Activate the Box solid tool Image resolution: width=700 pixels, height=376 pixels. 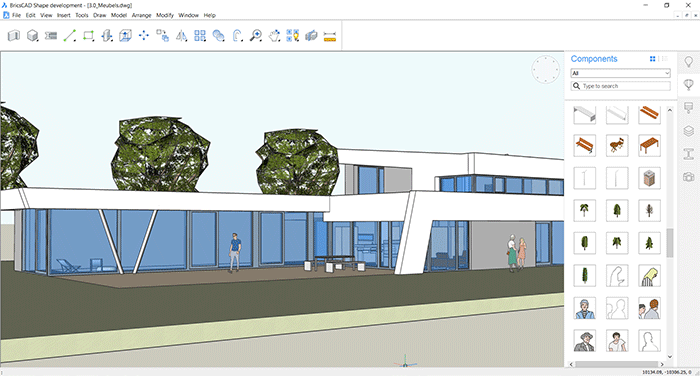click(32, 35)
